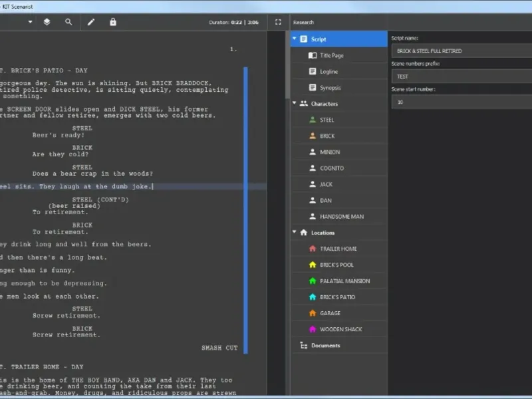Click the layers review icon in toolbar
532x399 pixels.
point(47,22)
